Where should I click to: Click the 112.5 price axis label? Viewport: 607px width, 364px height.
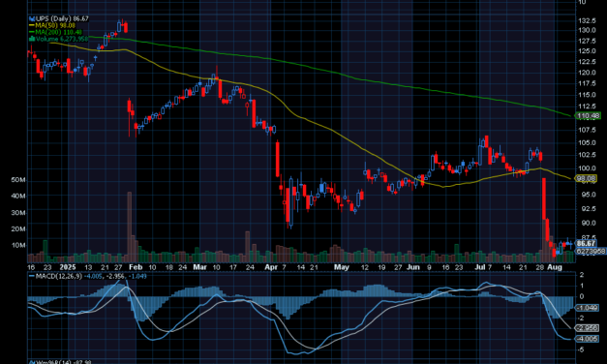(x=587, y=106)
